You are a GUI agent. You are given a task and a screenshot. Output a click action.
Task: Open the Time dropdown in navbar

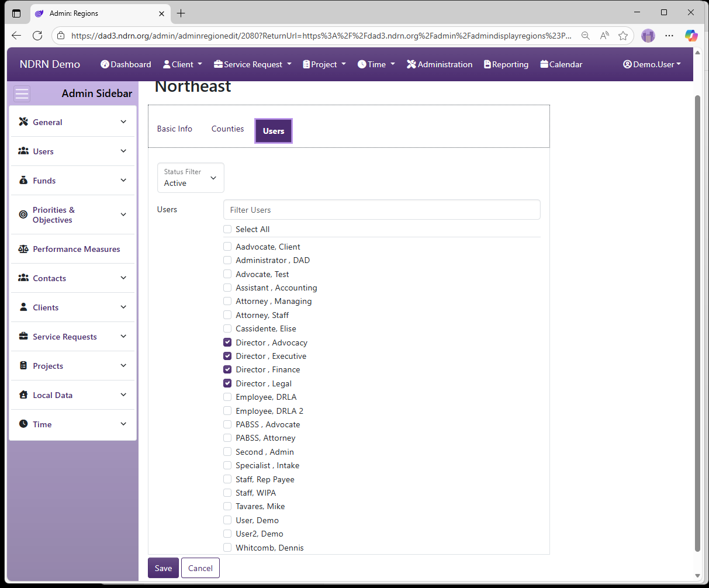376,64
